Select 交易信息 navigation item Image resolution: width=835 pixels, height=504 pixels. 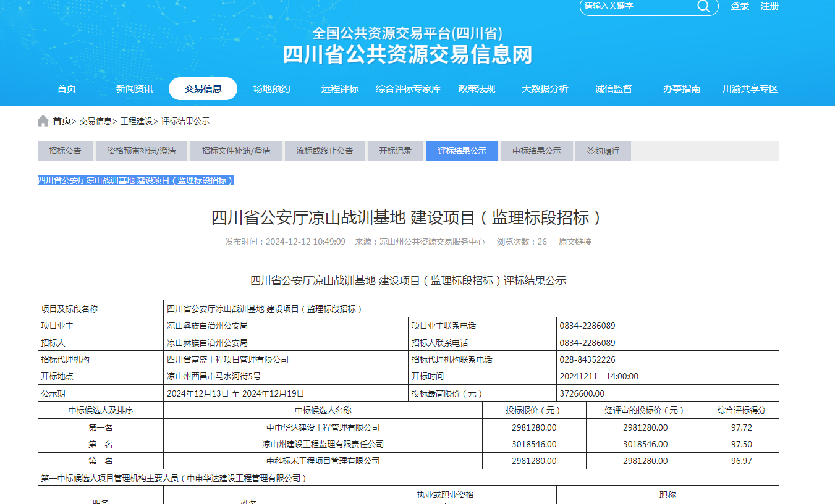point(203,89)
